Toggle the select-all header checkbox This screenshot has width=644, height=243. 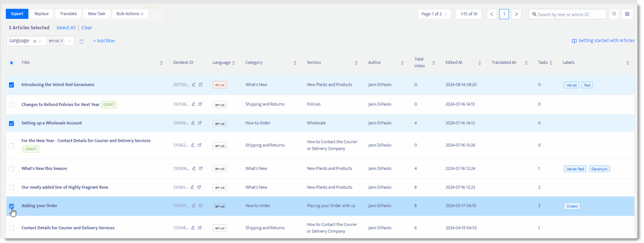pyautogui.click(x=12, y=63)
